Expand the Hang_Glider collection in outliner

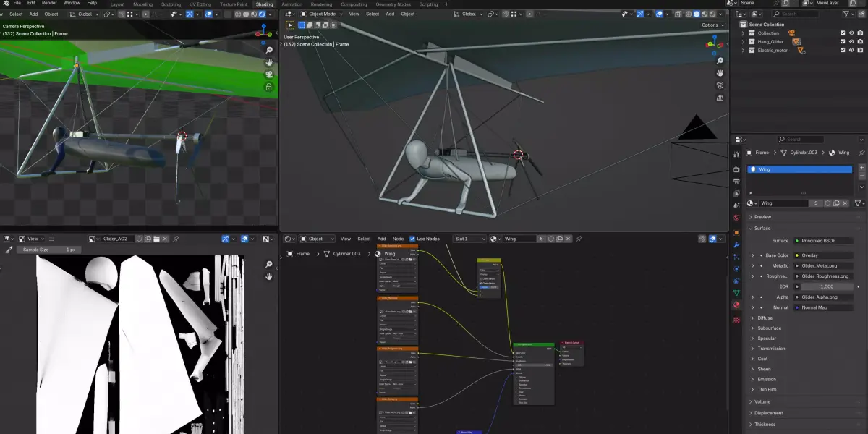[x=744, y=42]
